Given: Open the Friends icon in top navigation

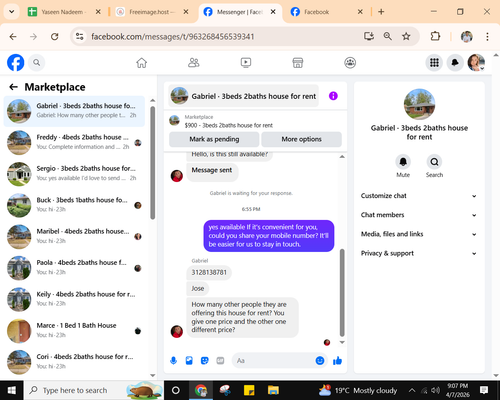Looking at the screenshot, I should click(x=194, y=62).
